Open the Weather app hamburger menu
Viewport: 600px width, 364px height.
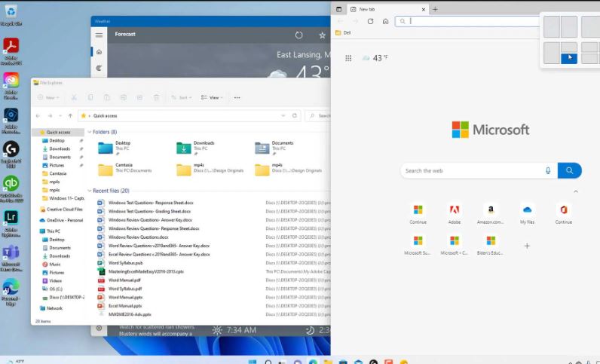99,35
